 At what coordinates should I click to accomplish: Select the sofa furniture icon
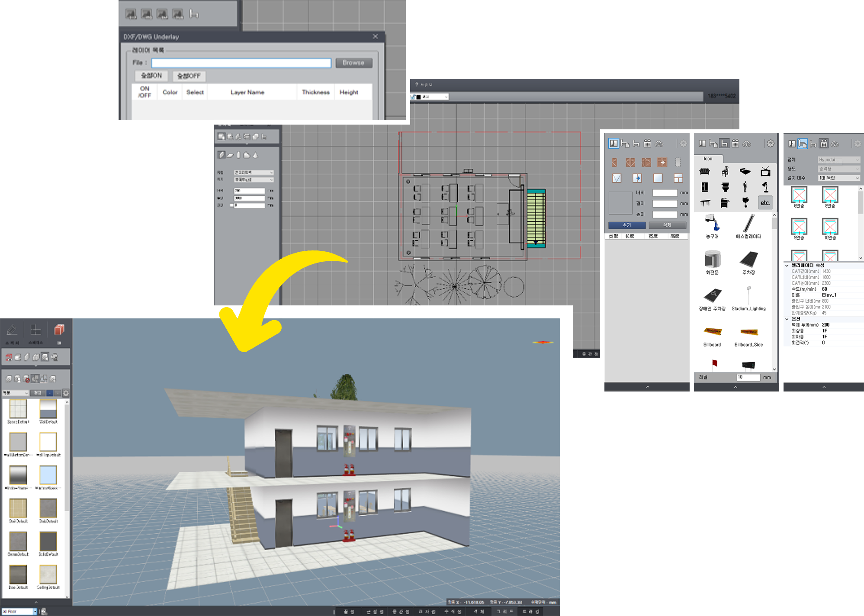(704, 172)
